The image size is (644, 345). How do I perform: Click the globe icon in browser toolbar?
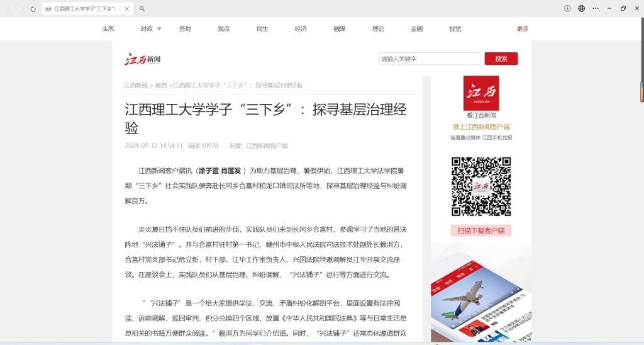click(x=581, y=8)
